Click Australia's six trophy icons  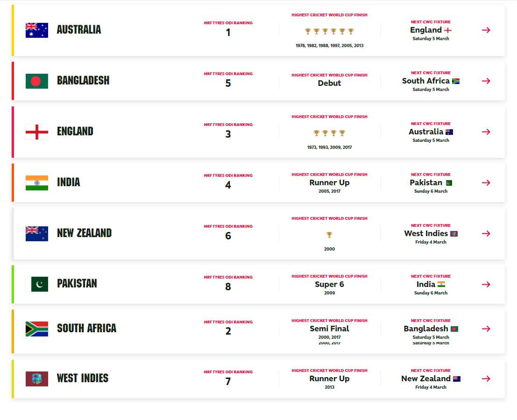click(329, 31)
